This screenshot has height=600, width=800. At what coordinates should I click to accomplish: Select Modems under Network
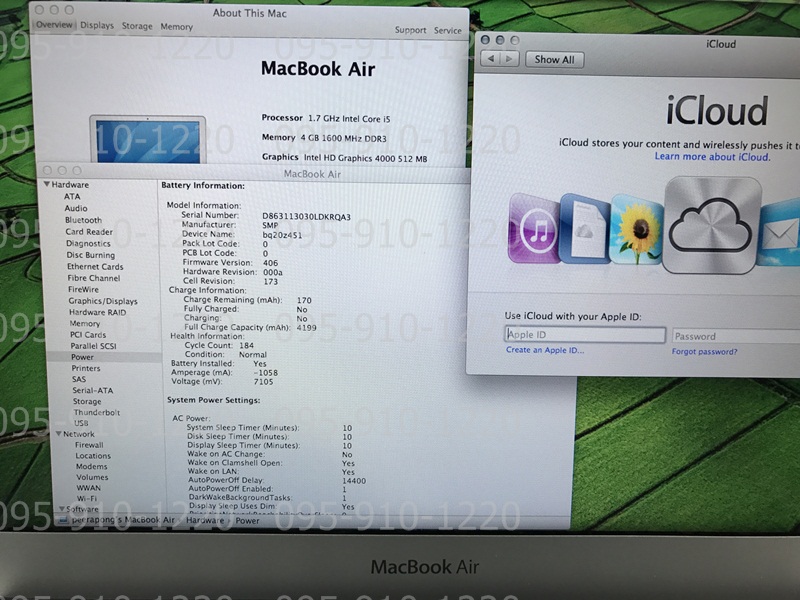click(91, 466)
